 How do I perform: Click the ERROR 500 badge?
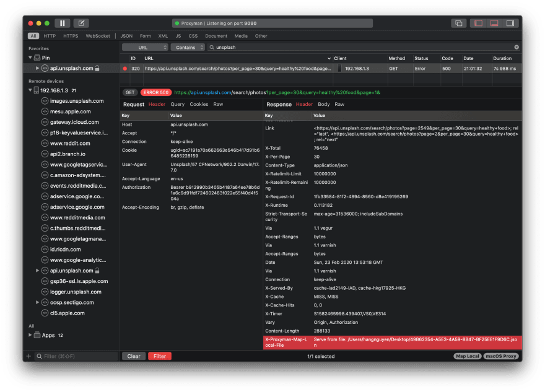click(x=155, y=92)
